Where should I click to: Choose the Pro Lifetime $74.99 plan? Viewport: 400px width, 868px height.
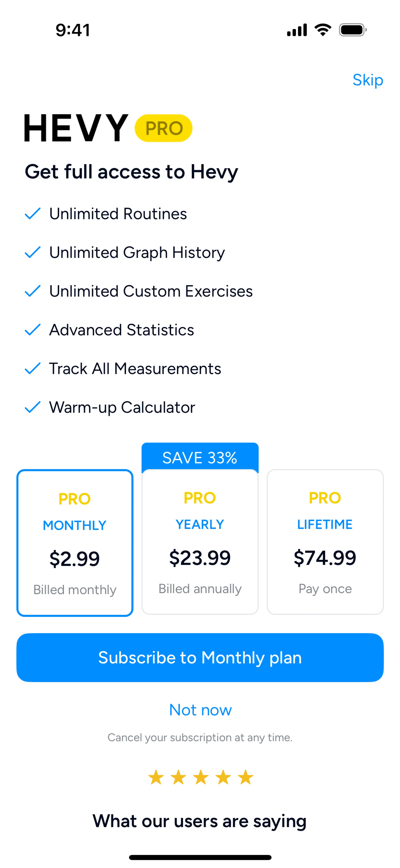325,542
